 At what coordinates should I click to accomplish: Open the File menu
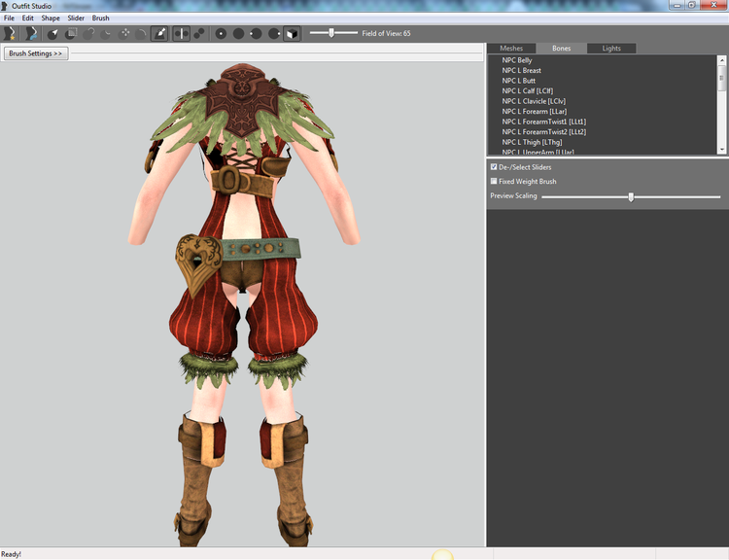(10, 18)
